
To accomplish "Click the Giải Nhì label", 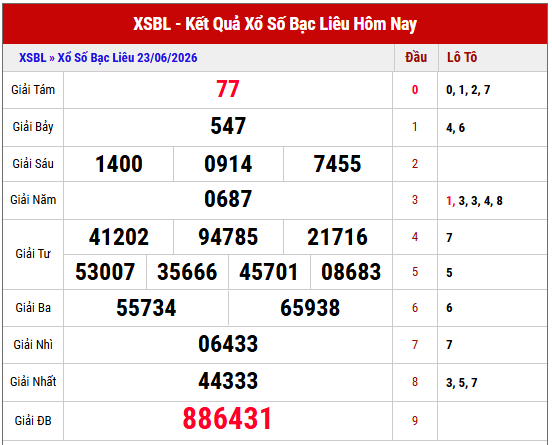I will (33, 345).
